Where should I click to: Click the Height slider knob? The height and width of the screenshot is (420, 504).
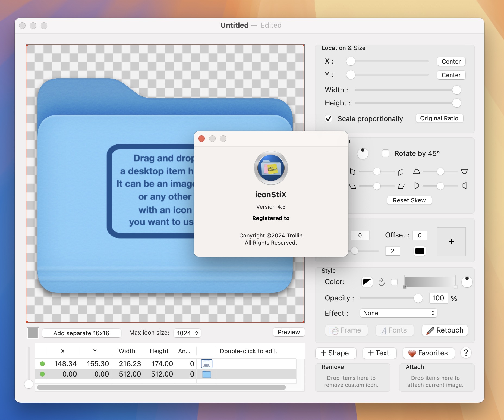coord(457,103)
